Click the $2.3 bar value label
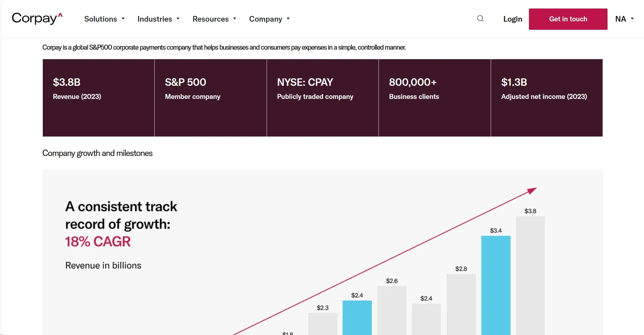 point(323,308)
